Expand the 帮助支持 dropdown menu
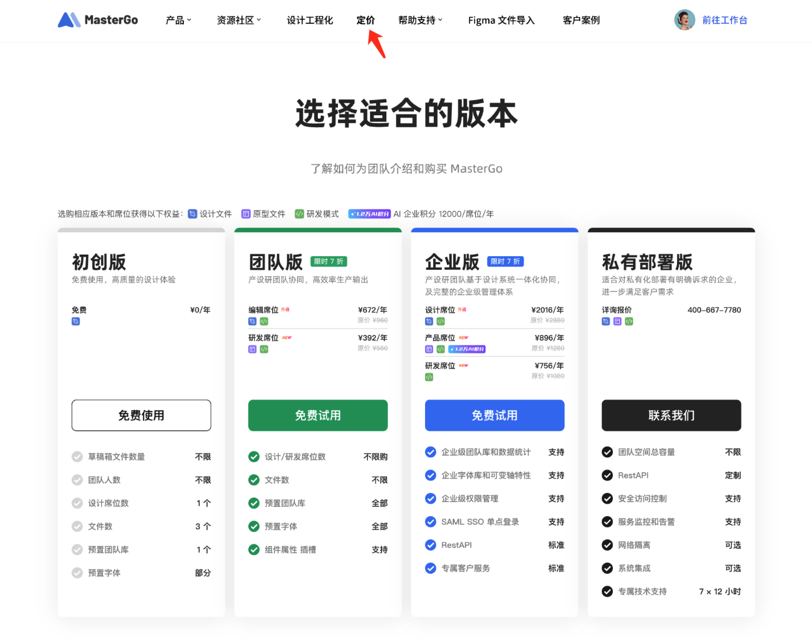 420,20
